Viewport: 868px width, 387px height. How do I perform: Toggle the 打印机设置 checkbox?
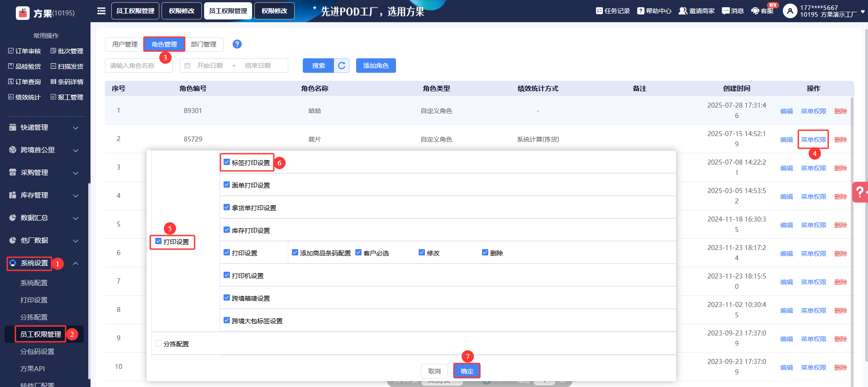227,275
